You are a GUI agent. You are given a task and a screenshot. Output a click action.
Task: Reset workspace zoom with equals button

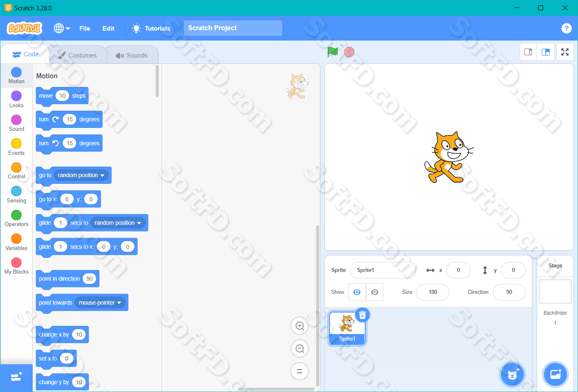coord(300,371)
